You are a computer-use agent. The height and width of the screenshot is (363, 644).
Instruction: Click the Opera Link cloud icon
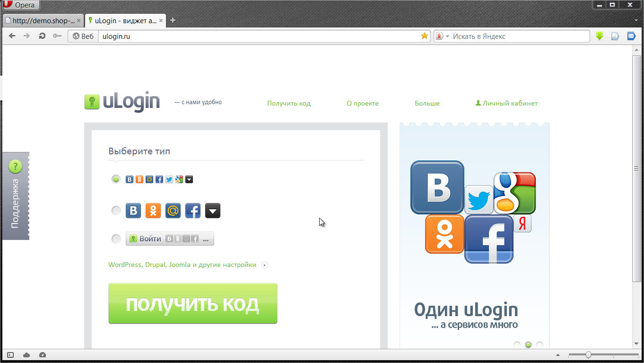click(26, 355)
